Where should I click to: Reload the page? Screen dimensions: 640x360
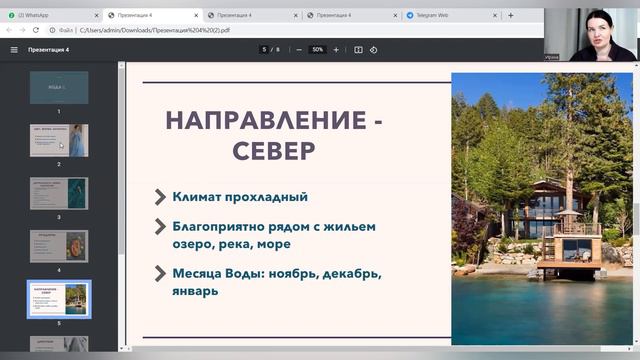(36, 30)
